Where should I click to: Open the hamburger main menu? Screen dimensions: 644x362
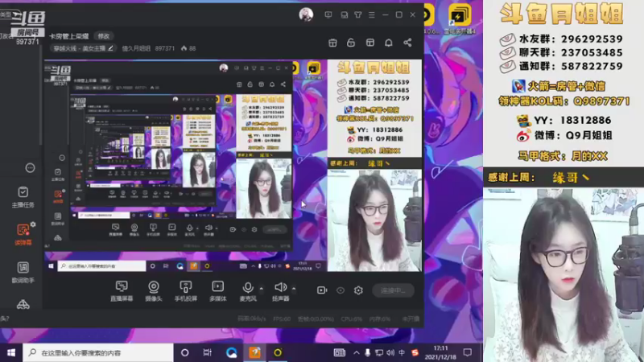pos(372,14)
